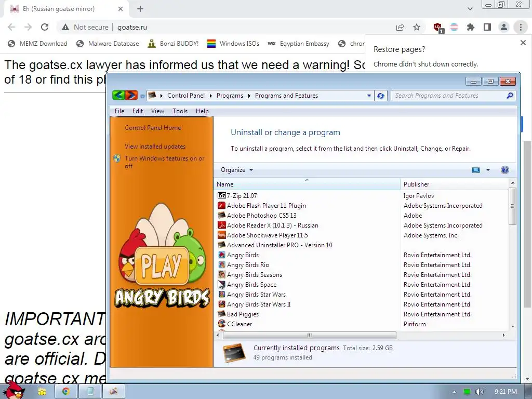The image size is (532, 399).
Task: Select Bad Piggies entry
Action: pos(243,314)
